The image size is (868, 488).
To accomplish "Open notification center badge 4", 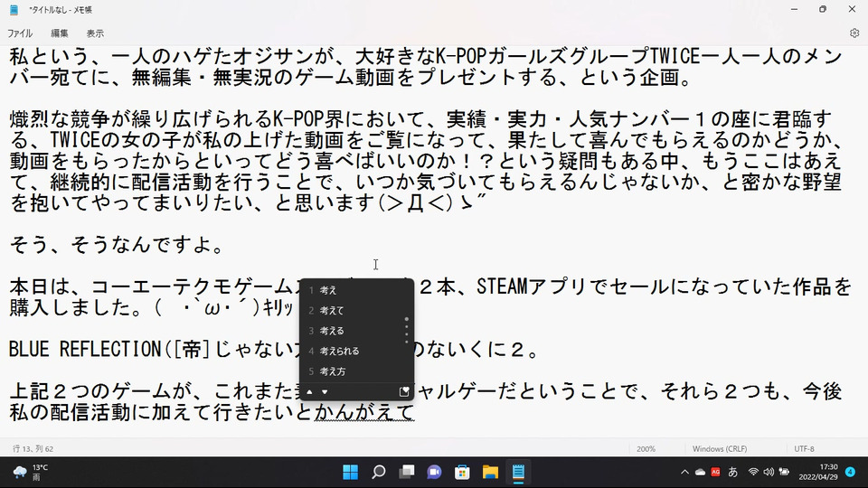I will [x=850, y=472].
